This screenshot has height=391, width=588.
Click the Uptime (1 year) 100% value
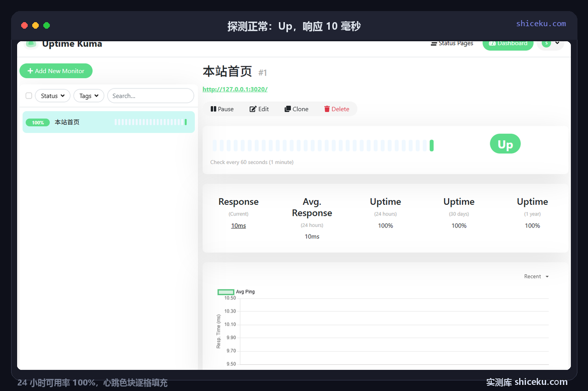coord(532,225)
